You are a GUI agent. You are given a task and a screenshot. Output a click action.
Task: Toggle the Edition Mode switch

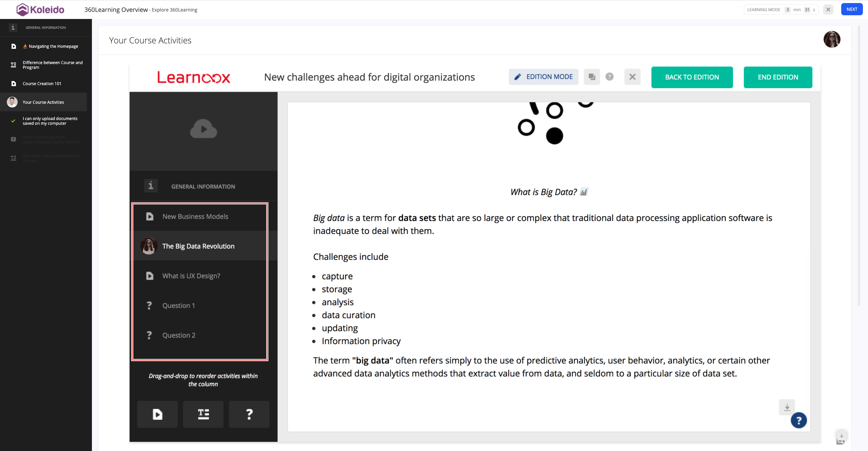(x=543, y=77)
